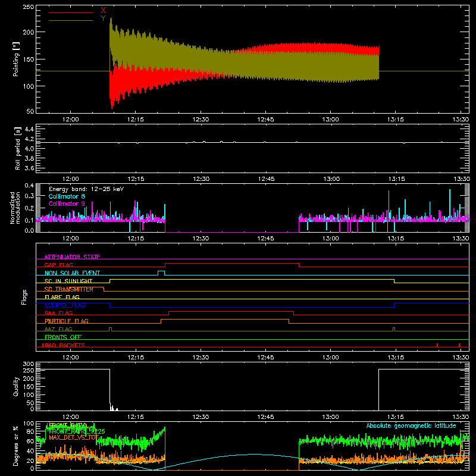Click the 3.6 tick on Roll period axis
Screen dimensions: 476x476
point(29,168)
